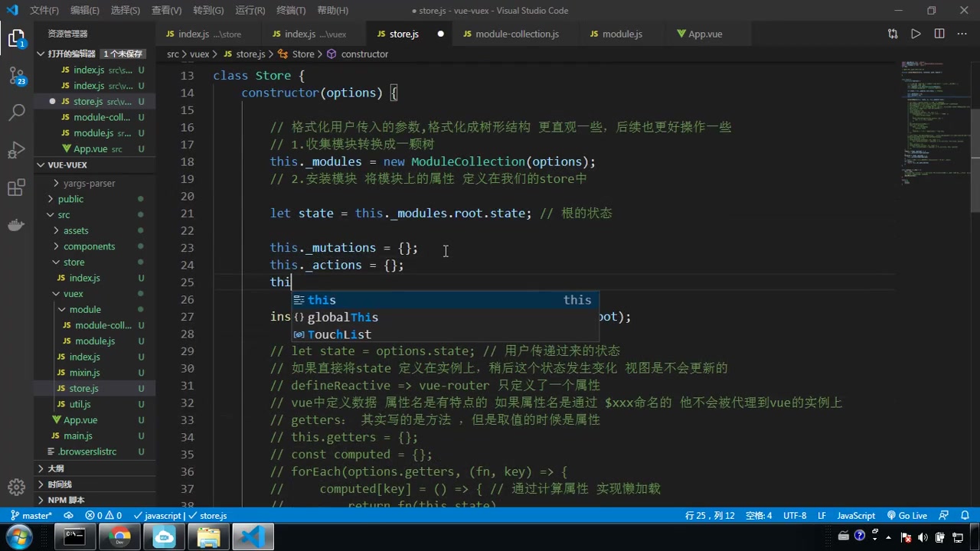The width and height of the screenshot is (980, 551).
Task: Split the editor to the right
Action: coord(939,34)
